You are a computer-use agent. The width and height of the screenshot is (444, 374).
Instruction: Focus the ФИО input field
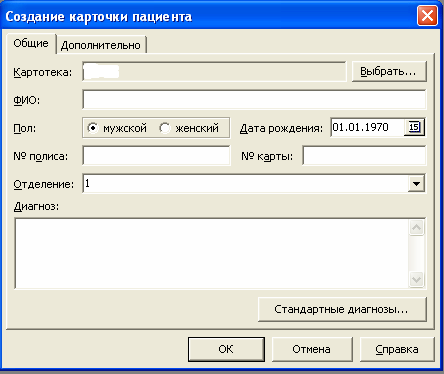click(x=254, y=99)
